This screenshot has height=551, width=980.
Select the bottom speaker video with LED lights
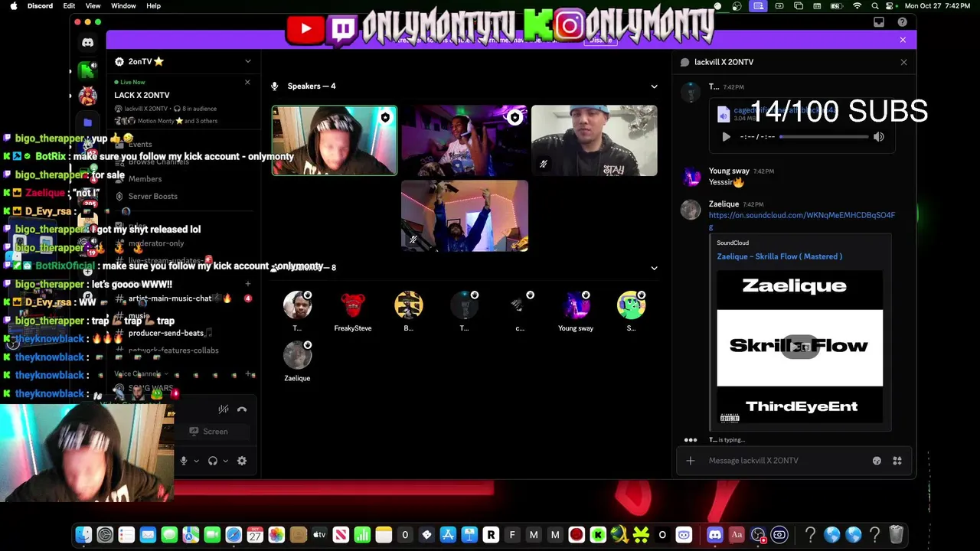[465, 216]
